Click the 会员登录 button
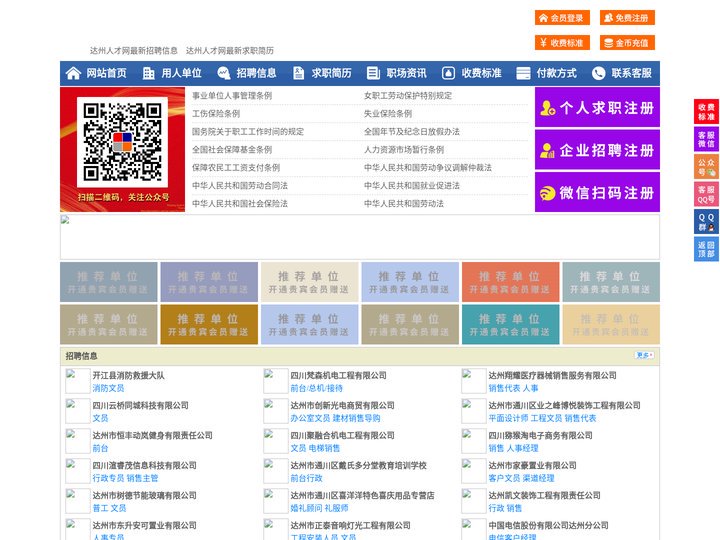This screenshot has width=720, height=540. 562,18
